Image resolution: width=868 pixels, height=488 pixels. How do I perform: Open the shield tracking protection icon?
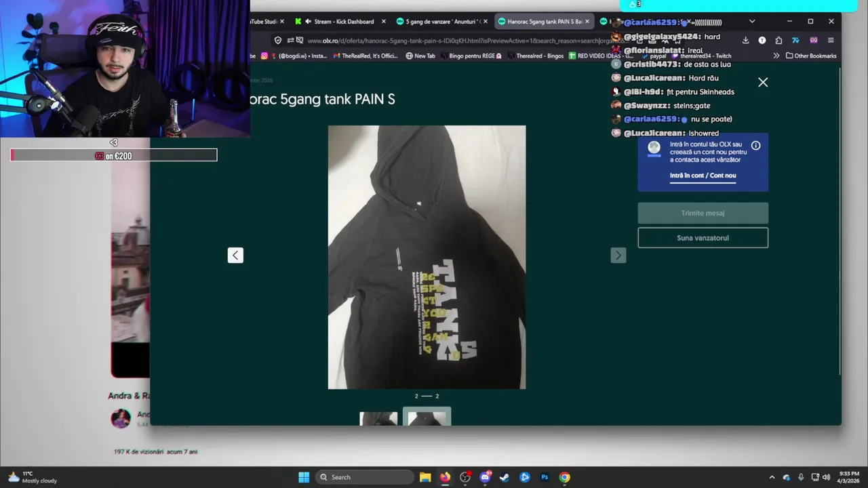click(x=278, y=41)
